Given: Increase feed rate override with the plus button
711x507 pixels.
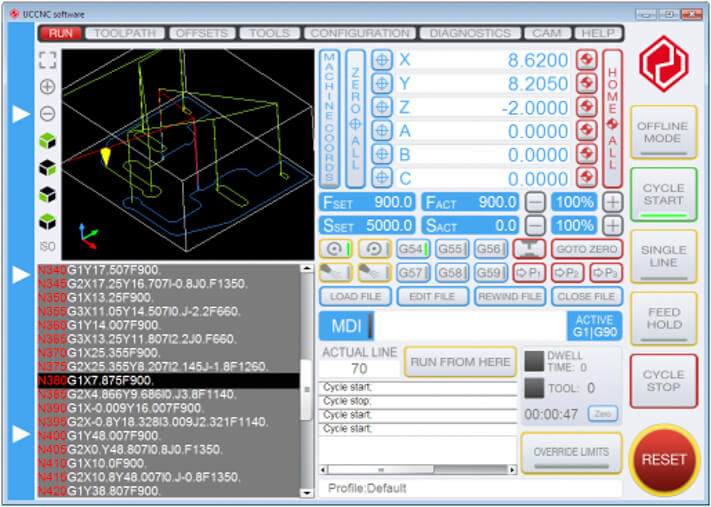Looking at the screenshot, I should (x=612, y=202).
